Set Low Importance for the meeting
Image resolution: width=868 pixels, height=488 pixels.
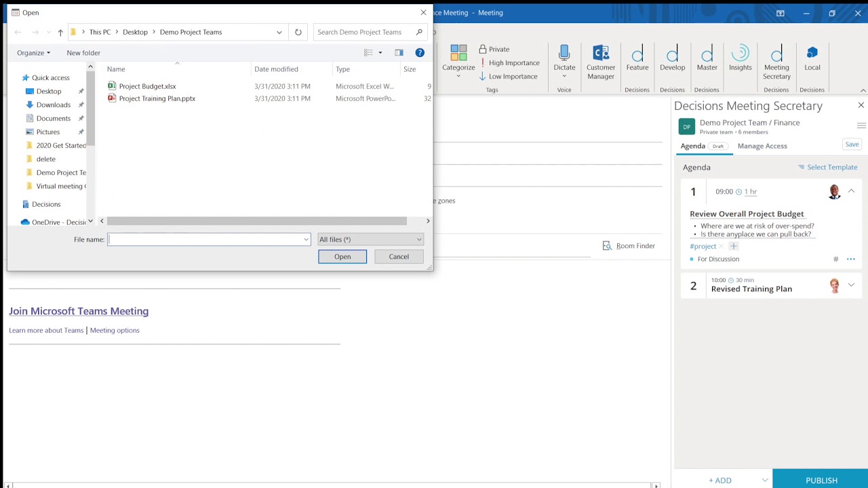[508, 76]
